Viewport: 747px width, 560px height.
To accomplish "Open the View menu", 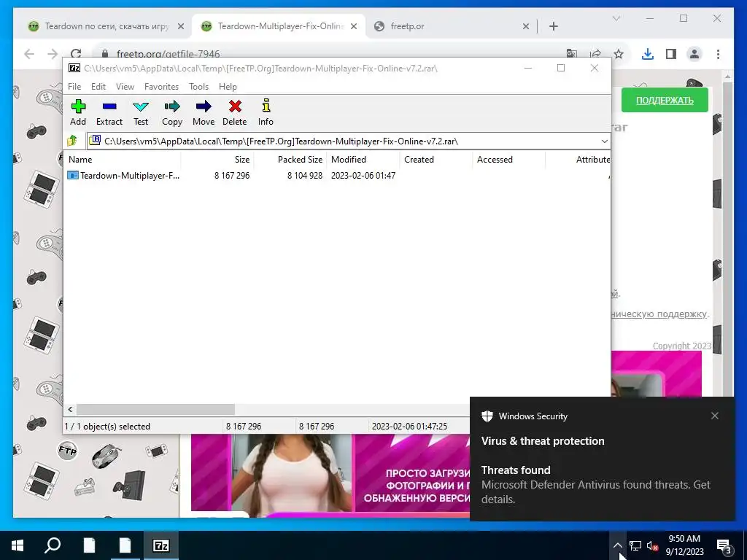I will pos(125,87).
